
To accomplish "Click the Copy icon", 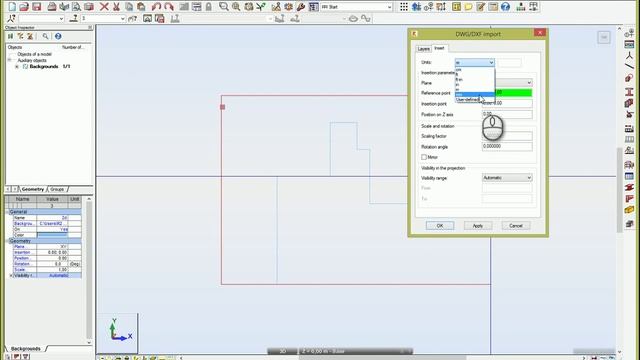I will [x=129, y=7].
